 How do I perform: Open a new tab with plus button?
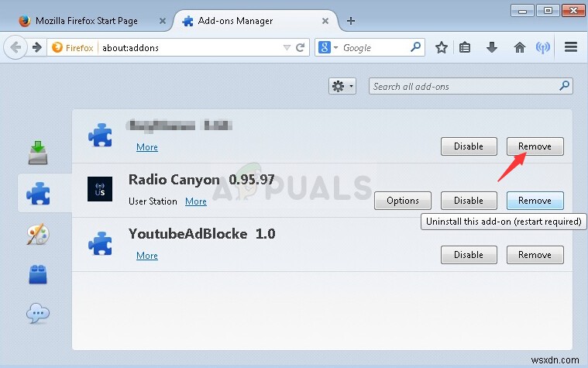[x=351, y=21]
